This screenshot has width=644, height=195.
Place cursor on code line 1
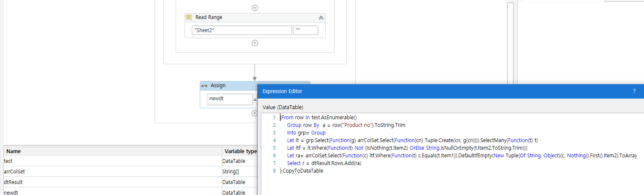[319, 118]
